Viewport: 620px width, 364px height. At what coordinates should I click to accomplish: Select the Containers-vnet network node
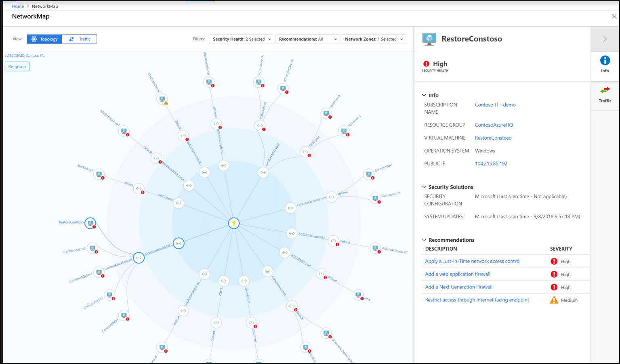coord(267,271)
